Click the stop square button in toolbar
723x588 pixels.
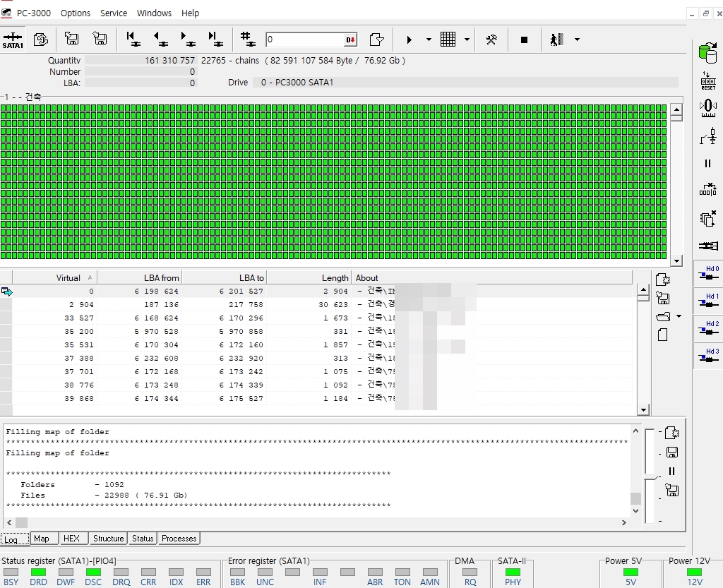coord(524,40)
